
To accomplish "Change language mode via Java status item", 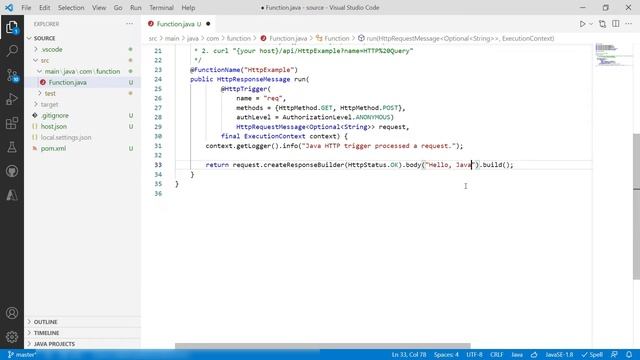I will (517, 355).
